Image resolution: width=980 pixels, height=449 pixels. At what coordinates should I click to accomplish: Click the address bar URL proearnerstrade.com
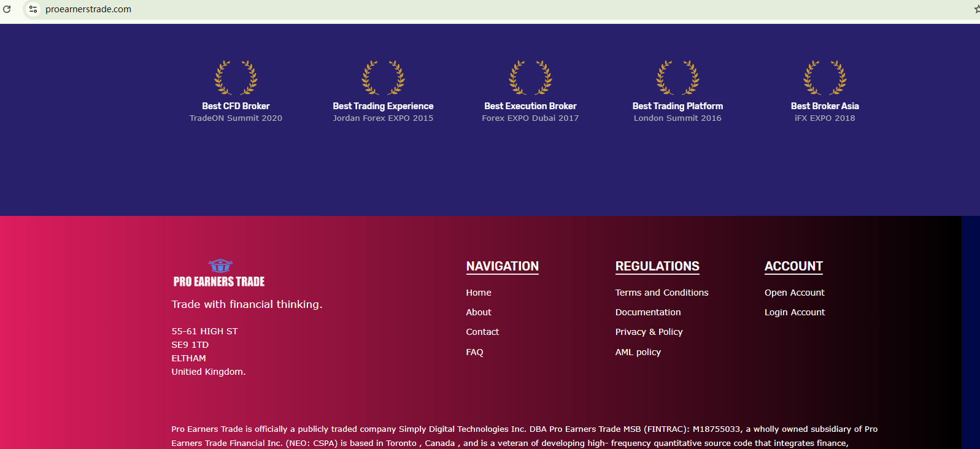[88, 9]
